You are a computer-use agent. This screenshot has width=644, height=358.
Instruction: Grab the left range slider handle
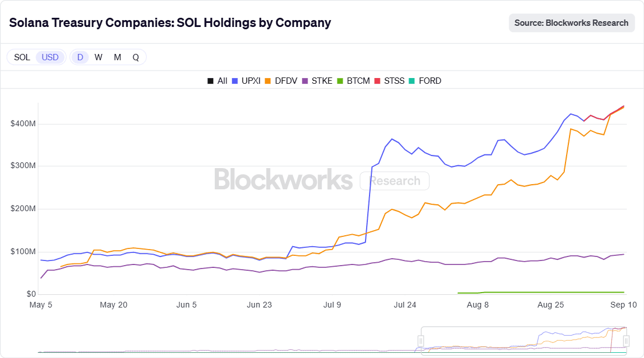click(421, 341)
